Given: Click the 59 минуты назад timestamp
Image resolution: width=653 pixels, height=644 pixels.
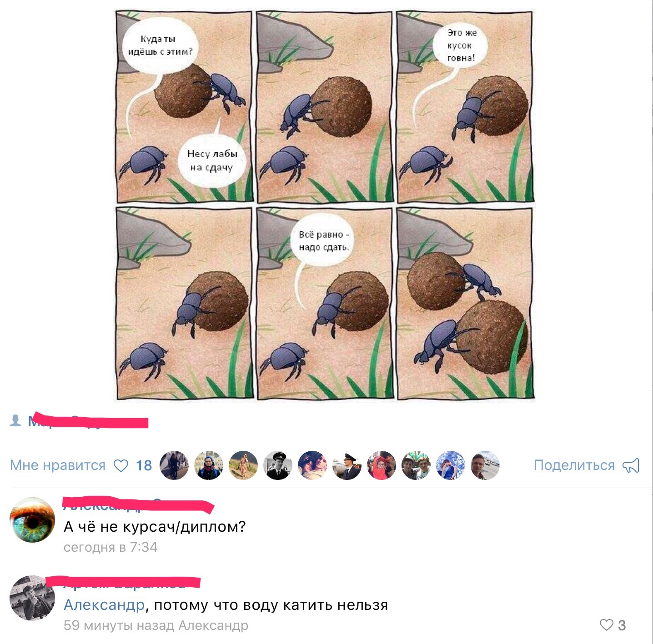Looking at the screenshot, I should point(119,625).
